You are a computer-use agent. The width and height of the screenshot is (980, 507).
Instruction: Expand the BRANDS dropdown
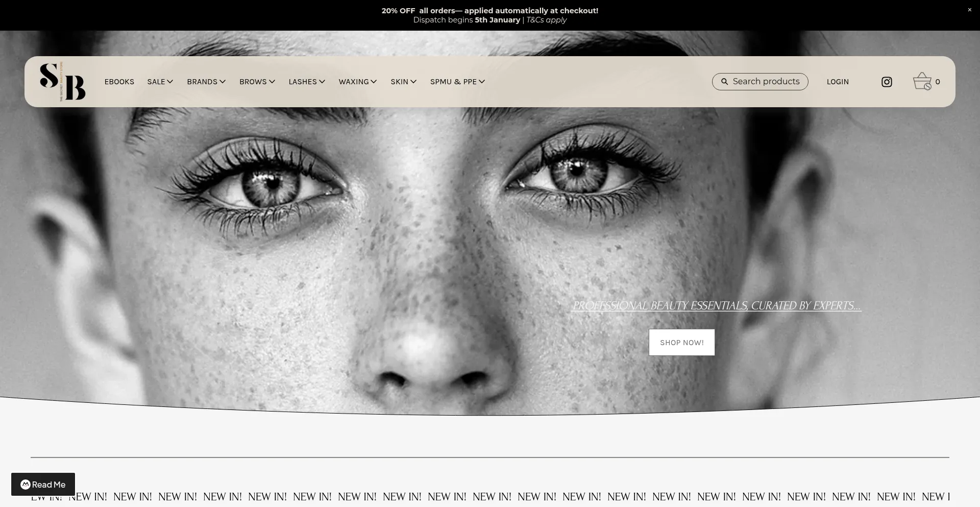[x=206, y=82]
